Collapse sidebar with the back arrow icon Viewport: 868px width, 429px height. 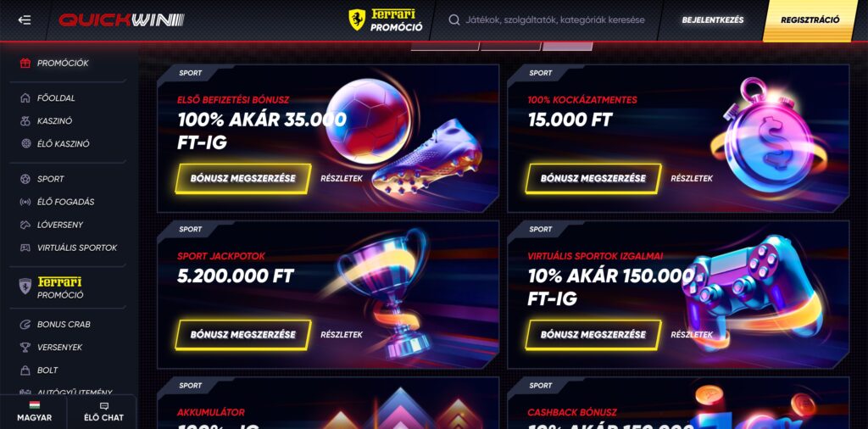25,20
